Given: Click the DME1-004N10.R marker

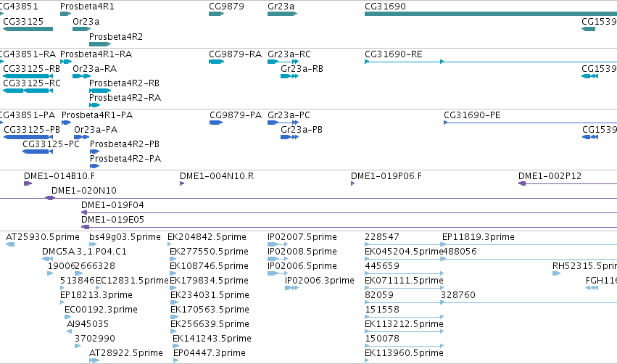Looking at the screenshot, I should coord(182,183).
